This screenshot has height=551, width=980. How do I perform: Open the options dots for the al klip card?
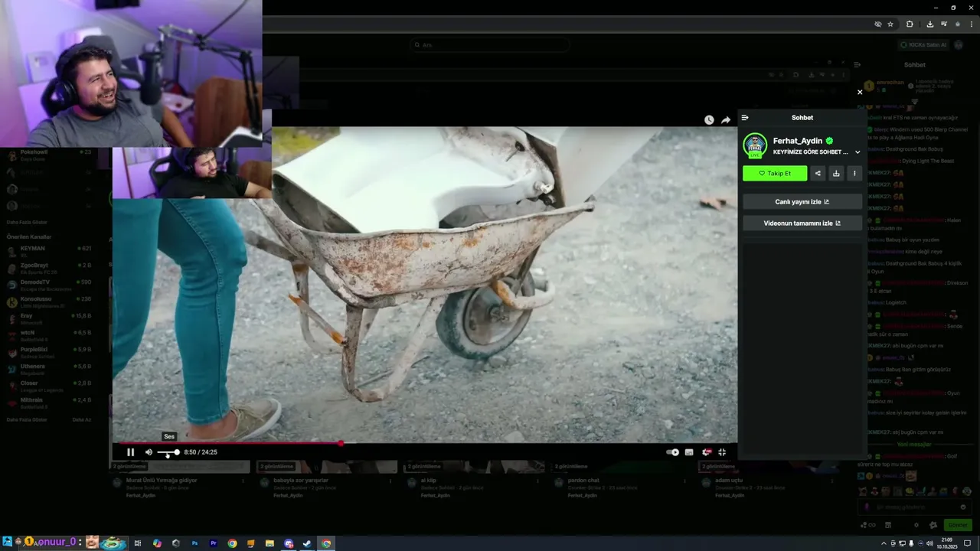pyautogui.click(x=538, y=481)
